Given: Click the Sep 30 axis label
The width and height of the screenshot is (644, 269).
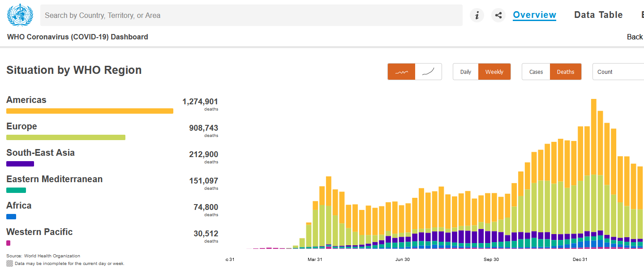Looking at the screenshot, I should (x=491, y=260).
